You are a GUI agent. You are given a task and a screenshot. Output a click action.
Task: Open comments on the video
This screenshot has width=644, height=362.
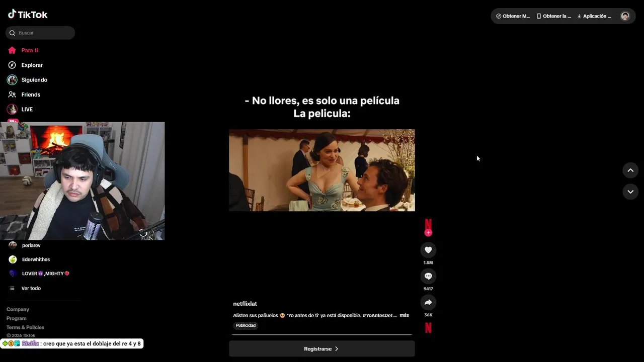(x=428, y=276)
